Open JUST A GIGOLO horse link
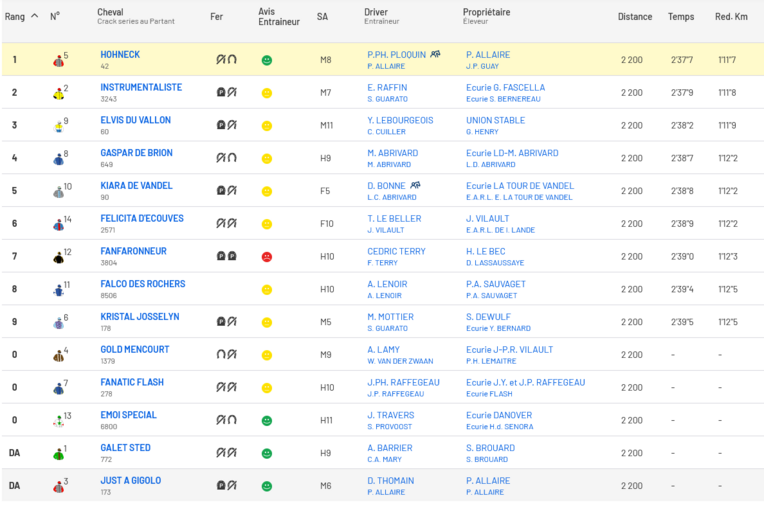The width and height of the screenshot is (764, 505). coord(130,480)
